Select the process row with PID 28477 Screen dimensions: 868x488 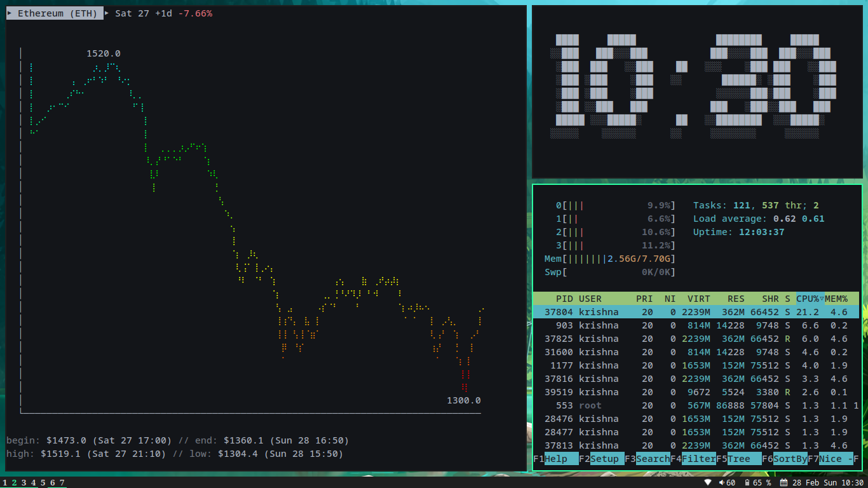[x=696, y=432]
